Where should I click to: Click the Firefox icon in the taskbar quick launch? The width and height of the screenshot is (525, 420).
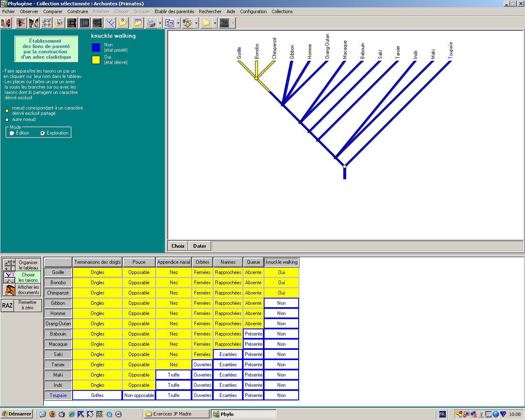pyautogui.click(x=52, y=414)
